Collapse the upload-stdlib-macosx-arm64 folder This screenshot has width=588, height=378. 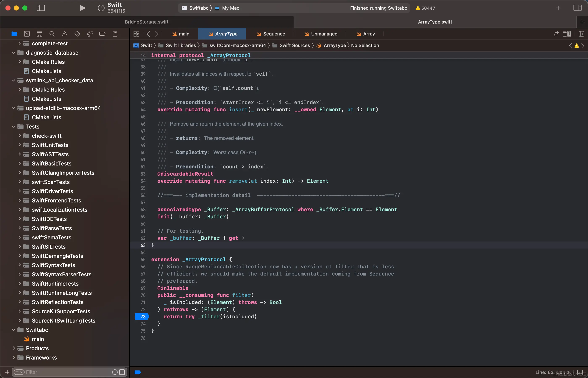[x=13, y=108]
